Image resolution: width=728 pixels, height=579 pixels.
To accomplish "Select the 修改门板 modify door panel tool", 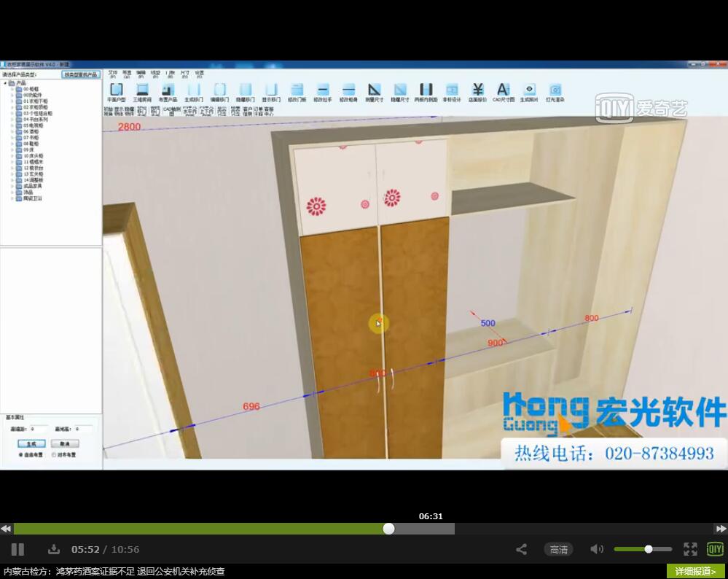I will point(297,92).
